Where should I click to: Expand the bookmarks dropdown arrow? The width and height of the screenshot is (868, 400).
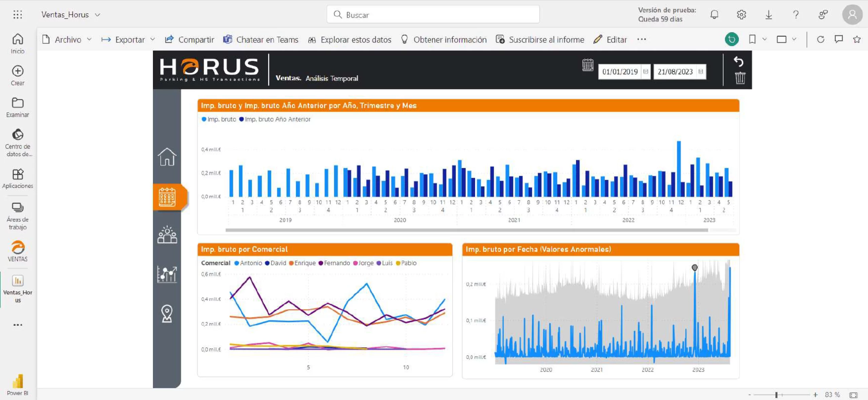pyautogui.click(x=764, y=39)
